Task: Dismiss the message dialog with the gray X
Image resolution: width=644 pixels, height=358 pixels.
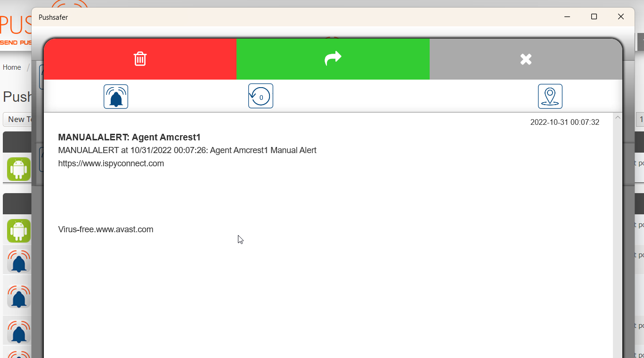Action: [x=526, y=59]
